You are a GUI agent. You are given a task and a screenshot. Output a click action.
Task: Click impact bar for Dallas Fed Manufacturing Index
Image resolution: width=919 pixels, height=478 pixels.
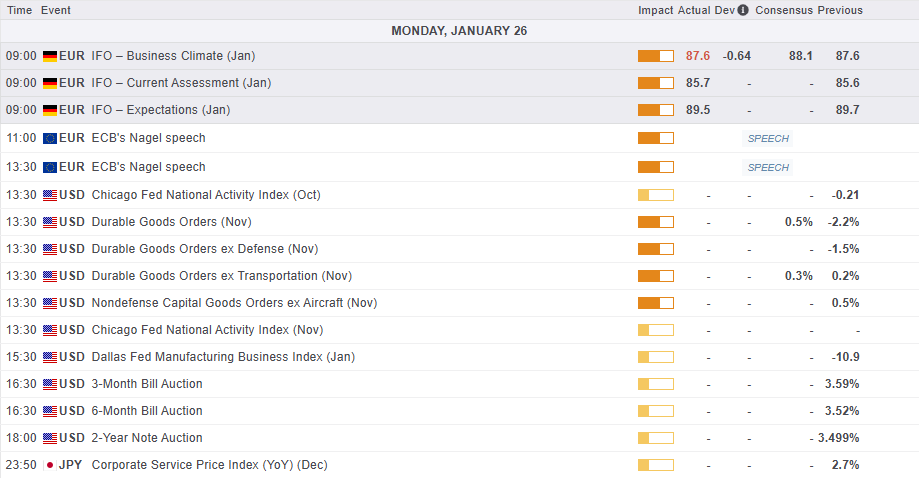(655, 357)
